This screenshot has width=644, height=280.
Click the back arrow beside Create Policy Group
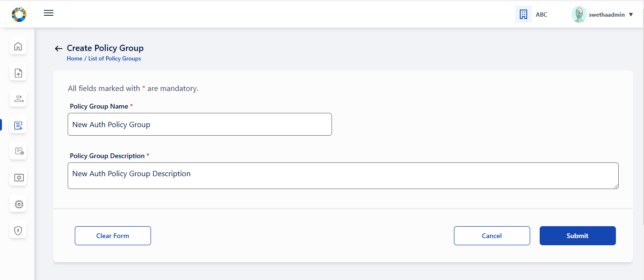pyautogui.click(x=59, y=49)
